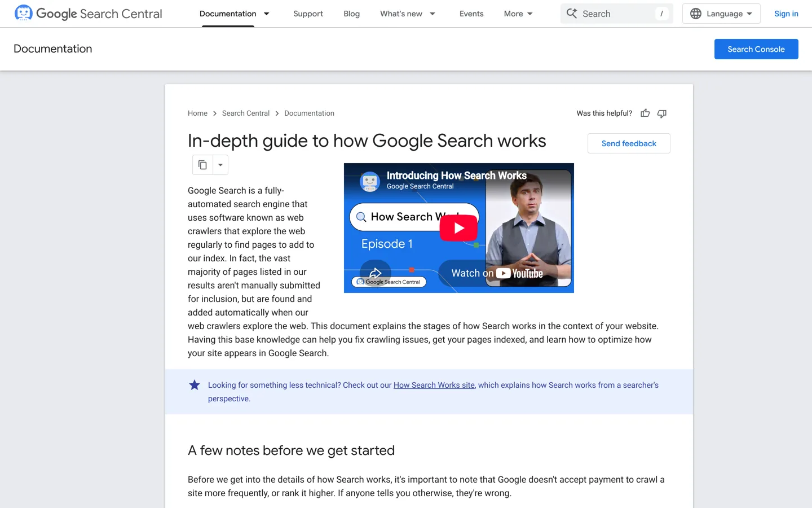812x508 pixels.
Task: Click the Send feedback button
Action: tap(629, 143)
